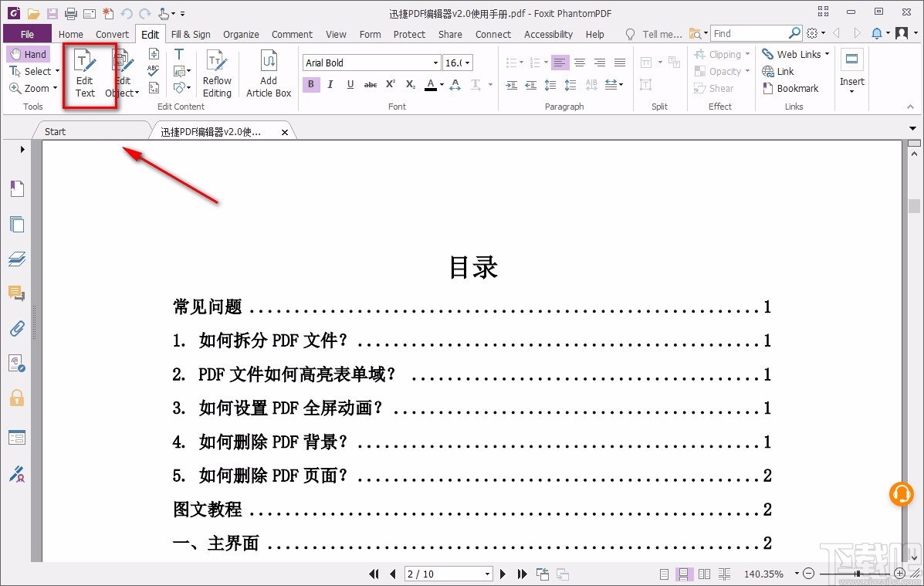Screen dimensions: 924x586
Task: Toggle bold formatting in the Font group
Action: [310, 84]
